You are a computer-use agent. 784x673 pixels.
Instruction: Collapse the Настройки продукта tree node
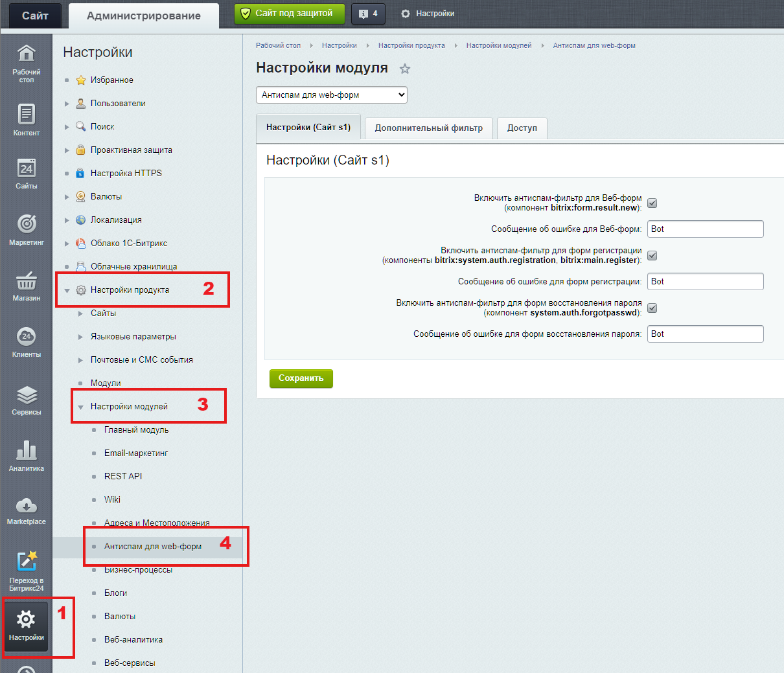tap(67, 290)
